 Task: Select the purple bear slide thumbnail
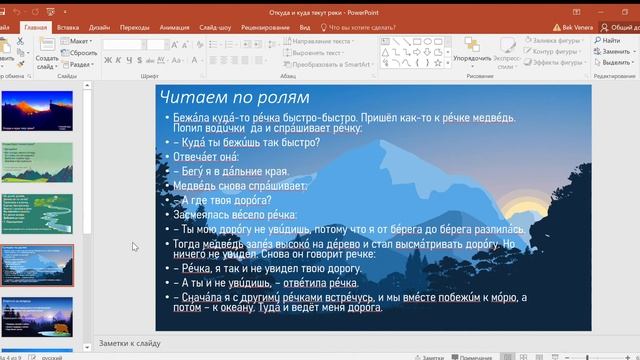click(x=37, y=317)
